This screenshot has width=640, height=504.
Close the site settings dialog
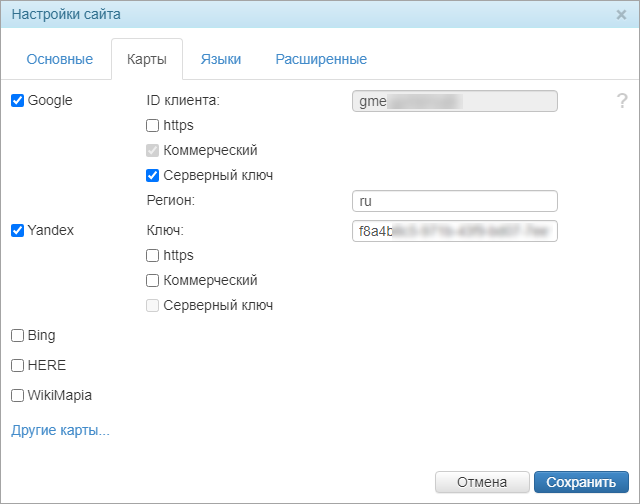point(621,15)
